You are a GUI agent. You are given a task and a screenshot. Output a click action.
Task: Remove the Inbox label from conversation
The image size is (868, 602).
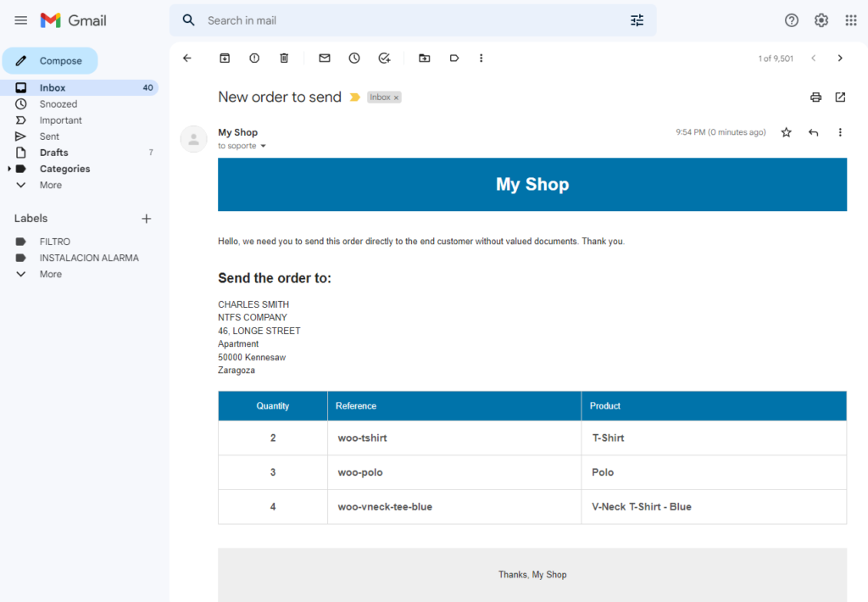point(397,98)
